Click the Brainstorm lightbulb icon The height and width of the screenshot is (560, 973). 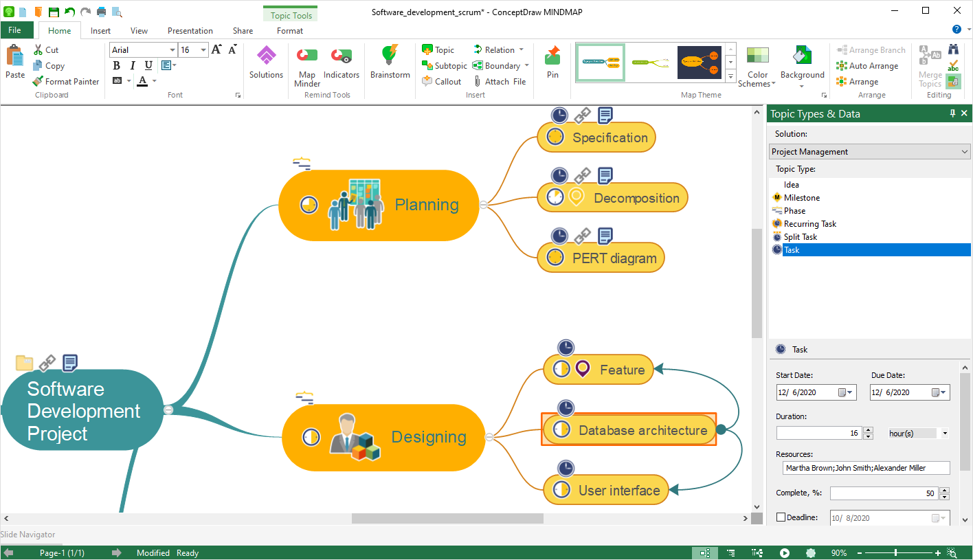(x=390, y=56)
